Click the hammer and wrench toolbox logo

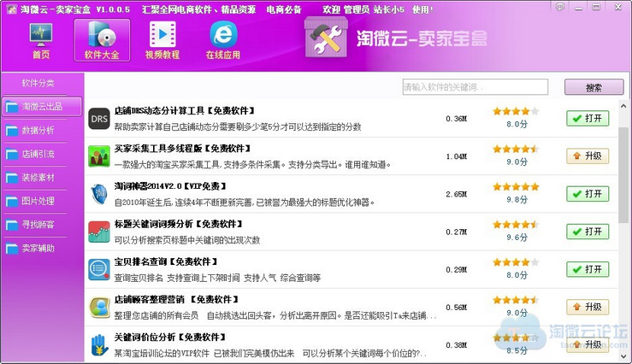click(326, 38)
